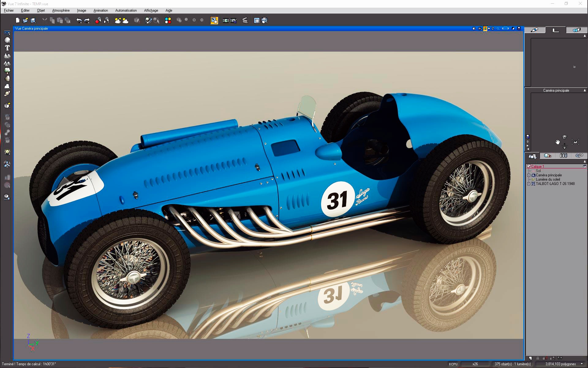Image resolution: width=588 pixels, height=368 pixels.
Task: Select the sphere primitive tool
Action: [7, 40]
